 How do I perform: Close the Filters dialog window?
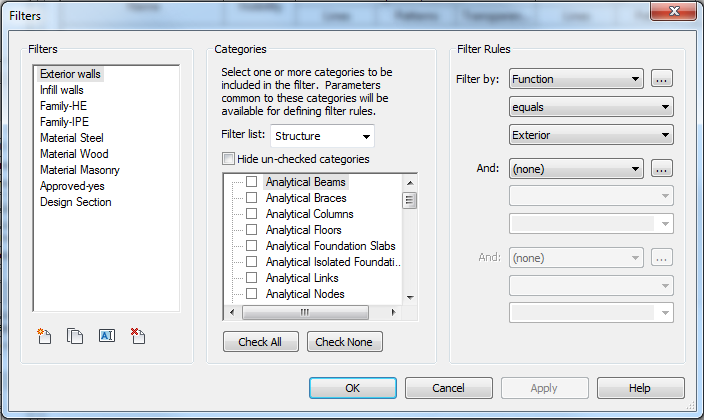pos(673,11)
